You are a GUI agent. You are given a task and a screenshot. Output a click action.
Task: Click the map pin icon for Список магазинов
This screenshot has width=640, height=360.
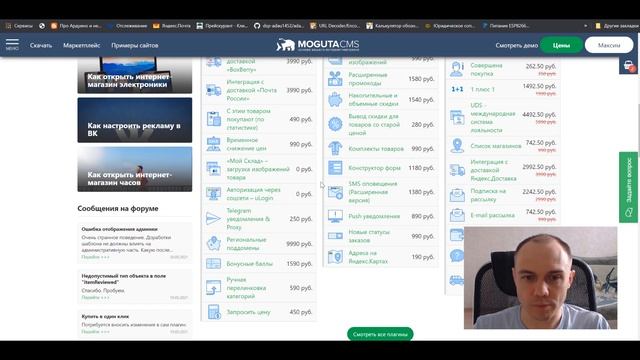pos(457,146)
